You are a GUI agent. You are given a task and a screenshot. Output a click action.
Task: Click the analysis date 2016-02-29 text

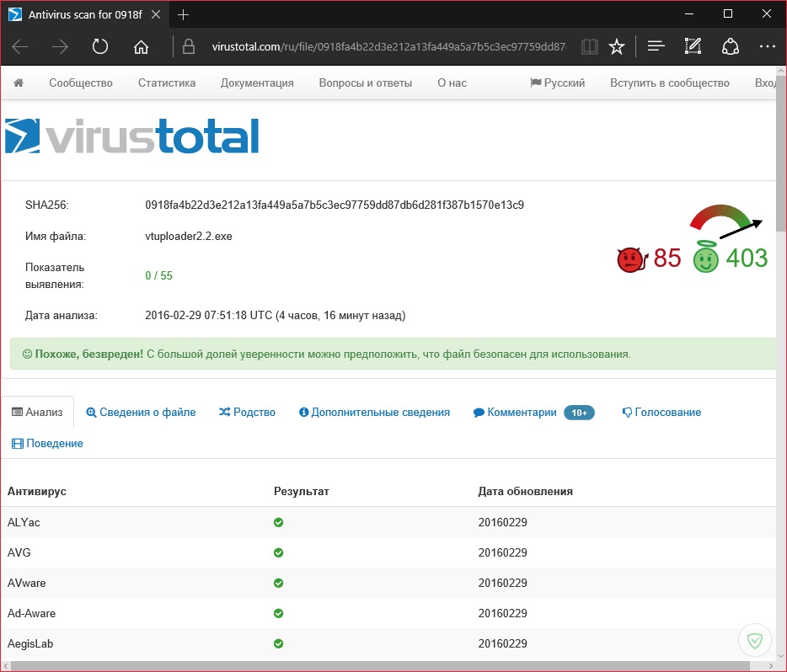[x=275, y=316]
